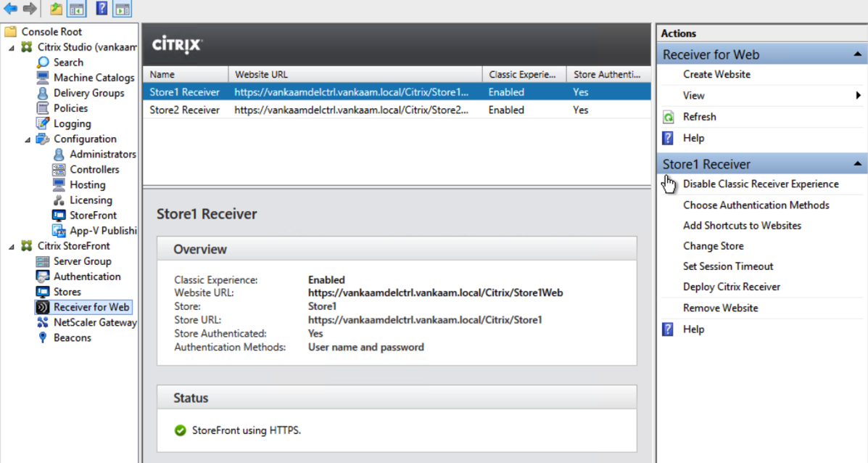Sort by the Store Authenticated column header
Image resolution: width=868 pixels, height=463 pixels.
(x=609, y=74)
